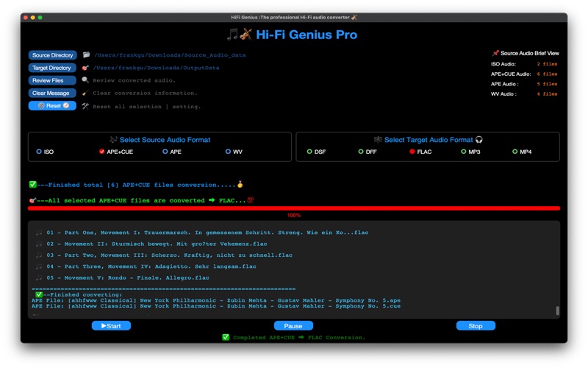Viewport: 588px width, 368px height.
Task: Click the violin icon in the window title
Action: tap(354, 17)
